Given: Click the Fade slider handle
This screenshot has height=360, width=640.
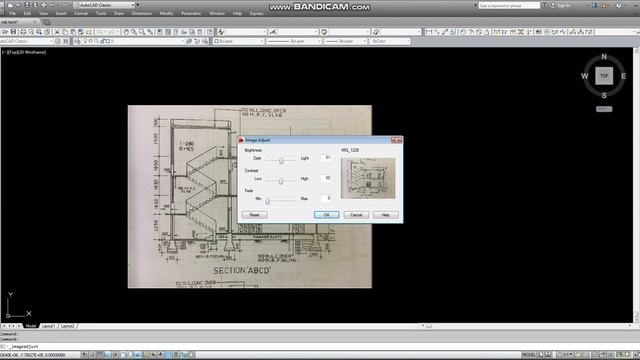Looking at the screenshot, I should click(x=267, y=200).
